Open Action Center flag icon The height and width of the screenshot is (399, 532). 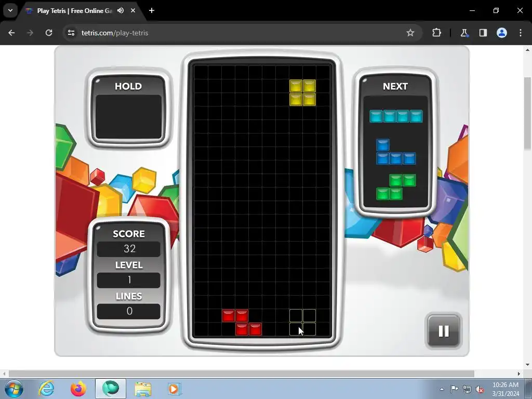tap(454, 389)
